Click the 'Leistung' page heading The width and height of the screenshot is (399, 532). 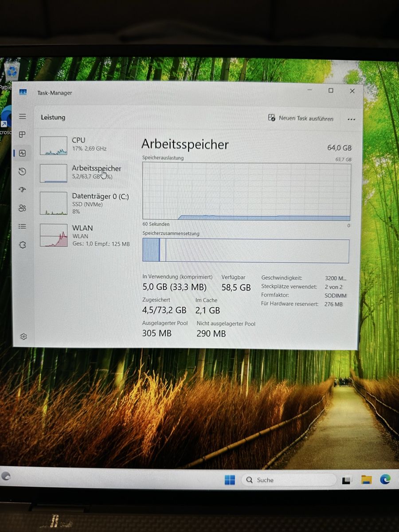click(53, 117)
